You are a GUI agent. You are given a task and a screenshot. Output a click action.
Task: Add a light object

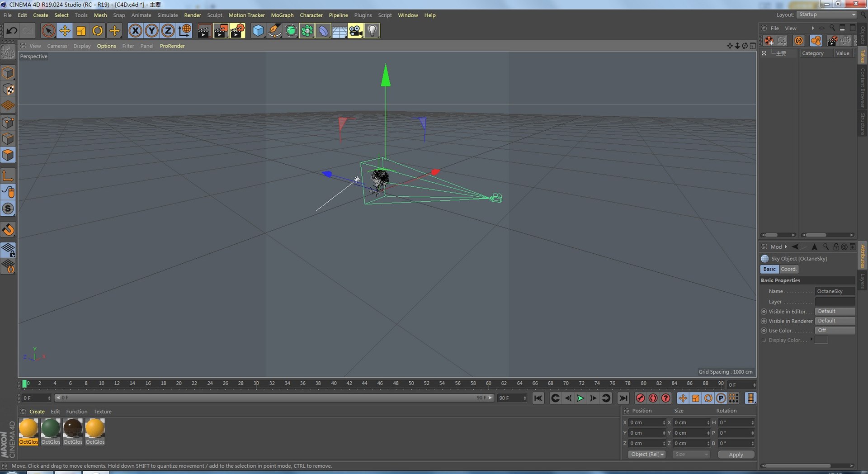click(372, 31)
